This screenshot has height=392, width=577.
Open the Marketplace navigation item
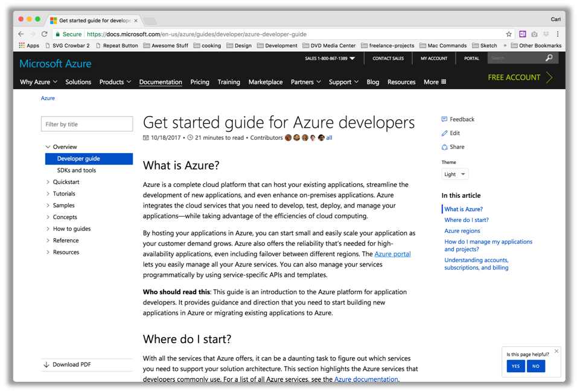(x=266, y=81)
